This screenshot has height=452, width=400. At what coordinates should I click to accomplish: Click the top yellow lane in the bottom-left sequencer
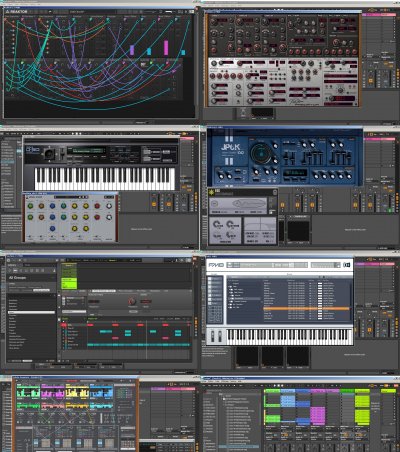pyautogui.click(x=77, y=392)
